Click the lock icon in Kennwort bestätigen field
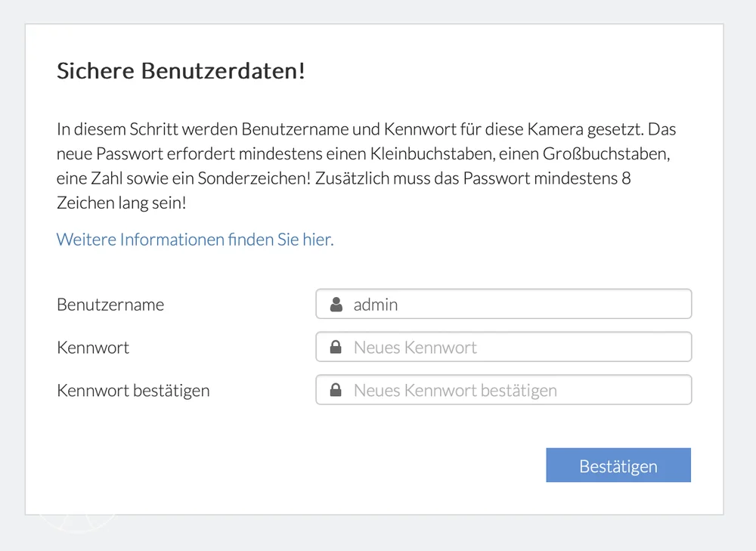Viewport: 756px width, 551px height. coord(336,391)
